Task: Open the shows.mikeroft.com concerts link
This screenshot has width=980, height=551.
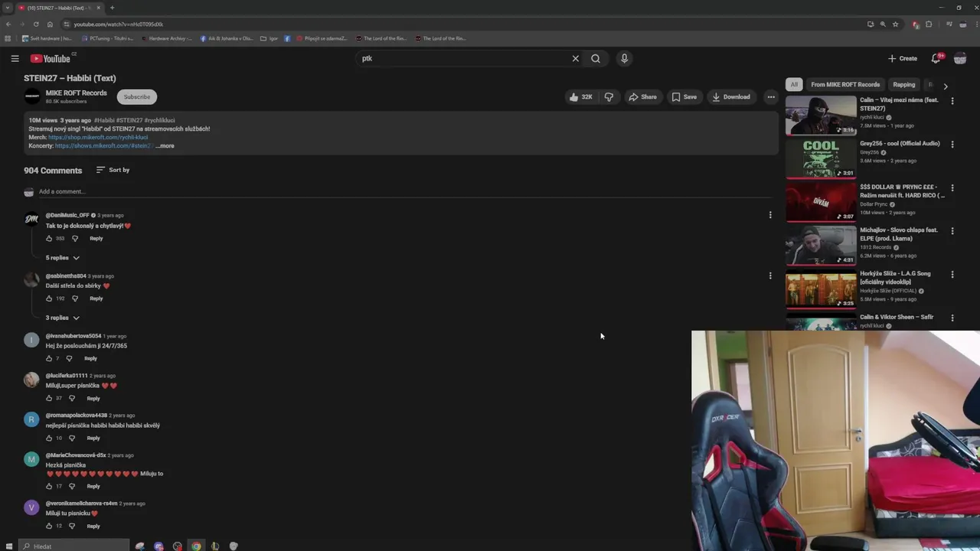Action: [x=104, y=146]
